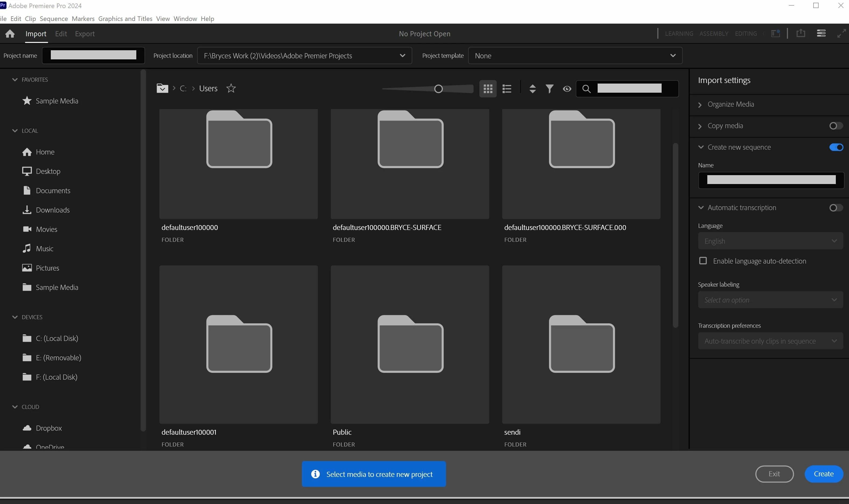Open the Project template dropdown
Viewport: 849px width, 504px height.
click(x=673, y=56)
